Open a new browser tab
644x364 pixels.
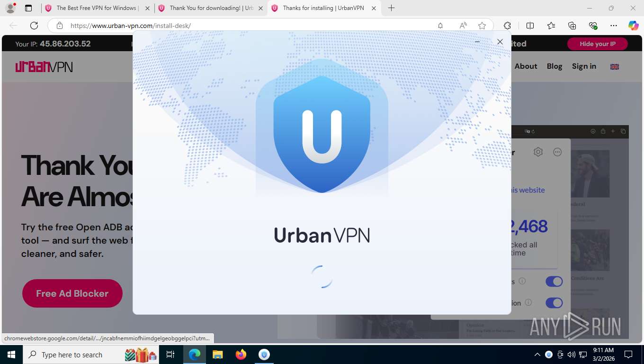[x=391, y=8]
